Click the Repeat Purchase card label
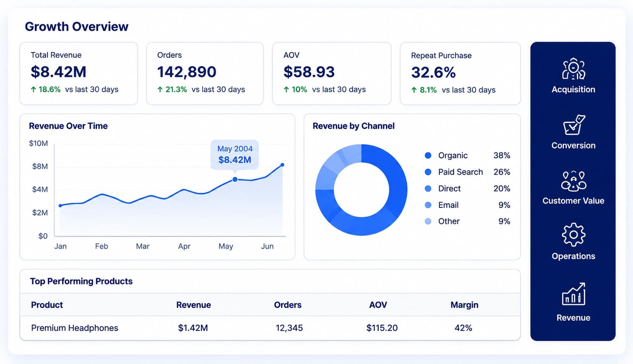The height and width of the screenshot is (364, 633). click(x=441, y=55)
